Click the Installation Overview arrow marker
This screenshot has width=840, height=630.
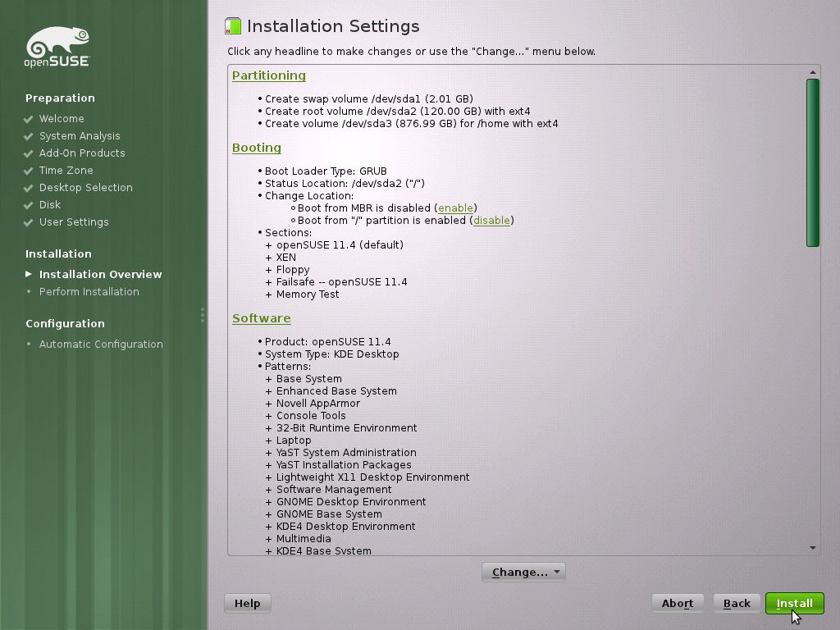pyautogui.click(x=29, y=274)
